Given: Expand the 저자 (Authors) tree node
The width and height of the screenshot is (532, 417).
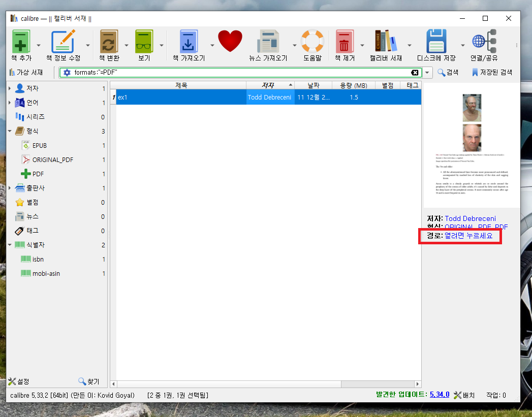Looking at the screenshot, I should pyautogui.click(x=10, y=88).
